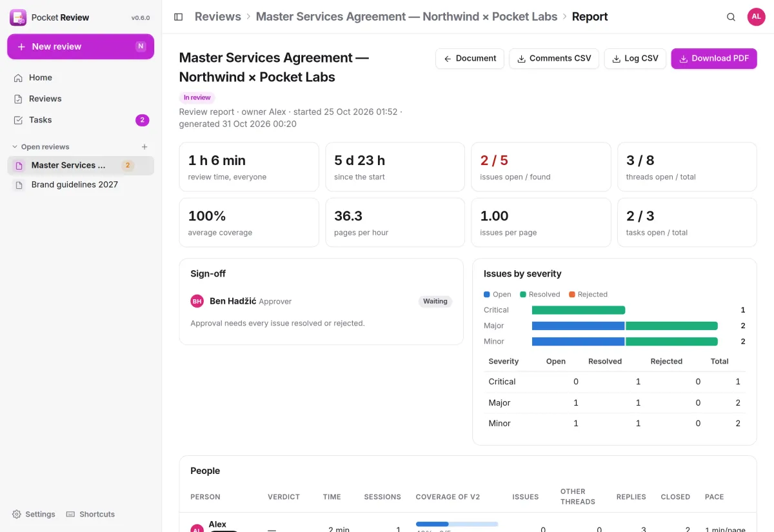Click the Minor row in severity table
Screen dimensions: 774x532
[615, 424]
